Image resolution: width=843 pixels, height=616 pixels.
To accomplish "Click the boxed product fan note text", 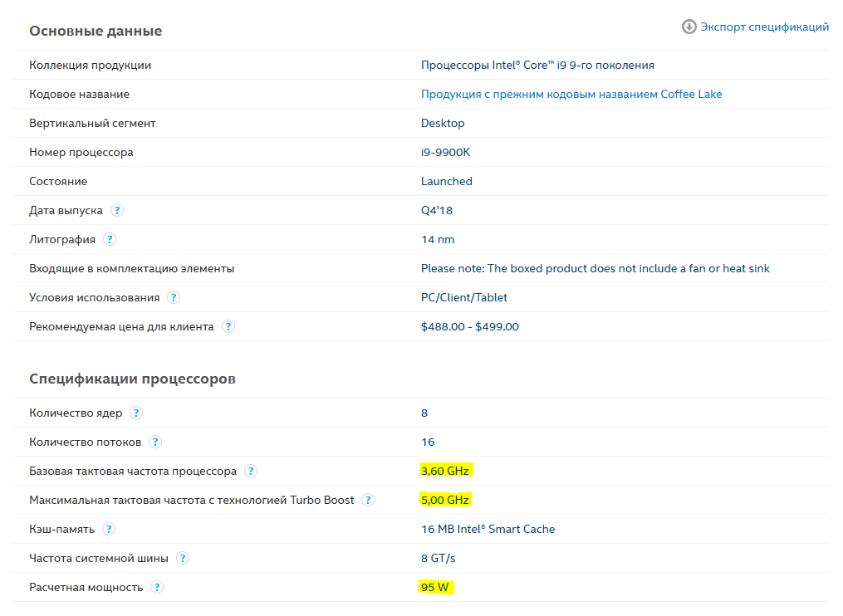I will (x=595, y=268).
